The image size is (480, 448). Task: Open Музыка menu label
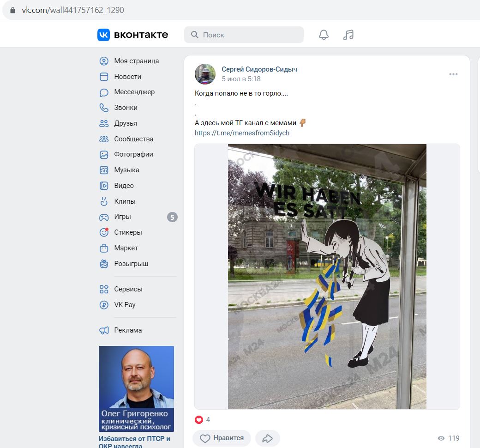coord(127,170)
